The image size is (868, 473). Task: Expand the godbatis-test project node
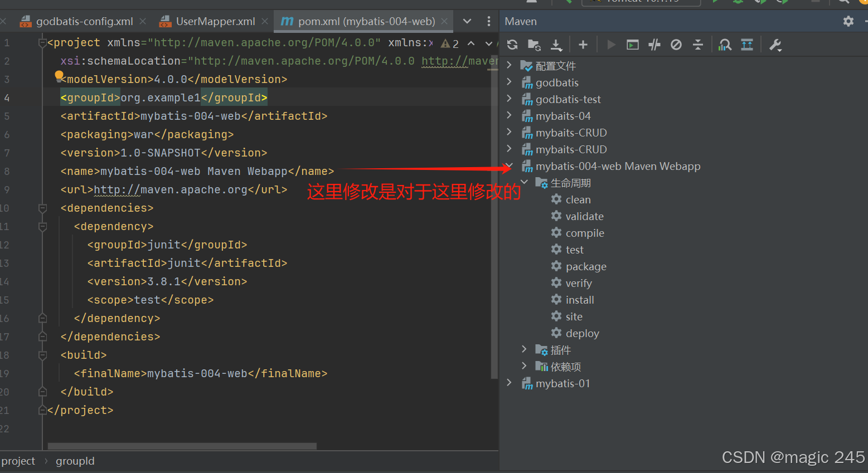509,99
